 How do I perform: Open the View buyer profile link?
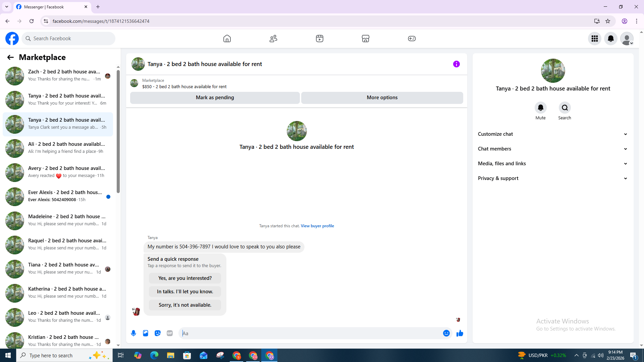pos(317,226)
